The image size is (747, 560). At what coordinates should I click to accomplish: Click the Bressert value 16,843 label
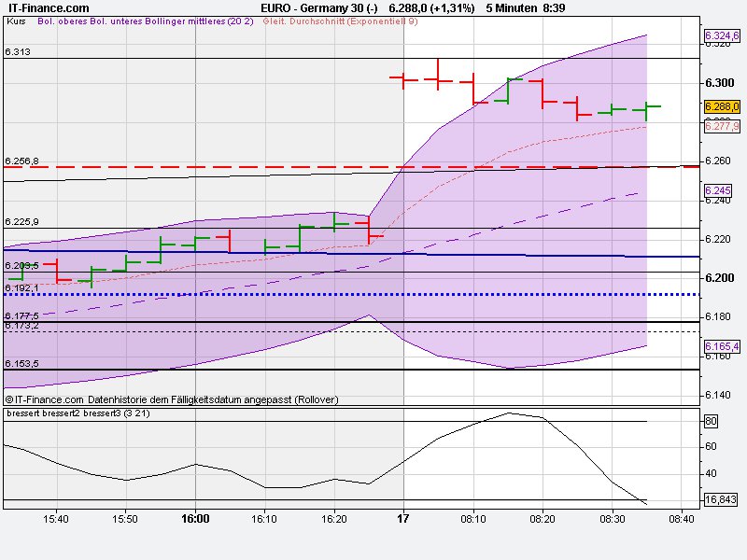(x=721, y=497)
